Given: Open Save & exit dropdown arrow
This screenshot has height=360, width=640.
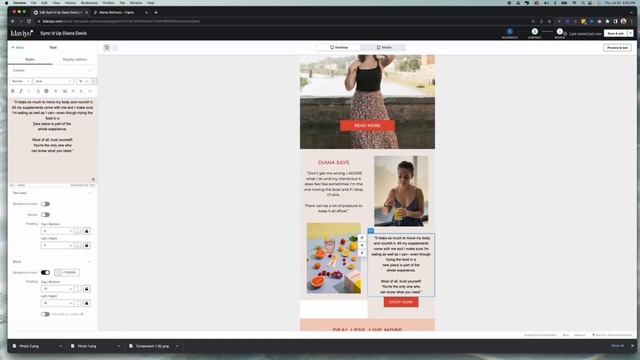Looking at the screenshot, I should (x=631, y=33).
